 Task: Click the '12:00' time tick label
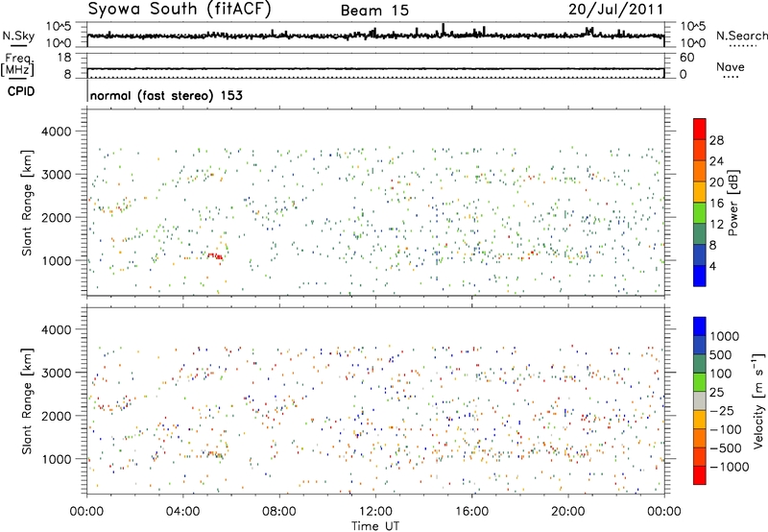coord(375,512)
